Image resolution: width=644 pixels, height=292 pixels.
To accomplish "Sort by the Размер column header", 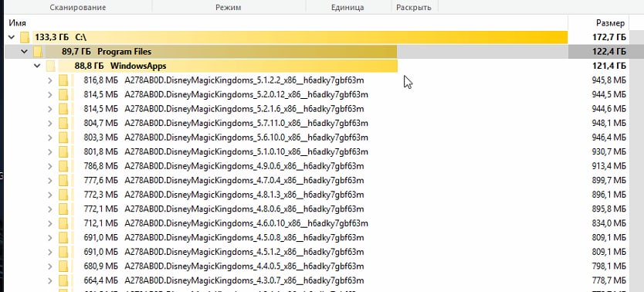I will [611, 23].
